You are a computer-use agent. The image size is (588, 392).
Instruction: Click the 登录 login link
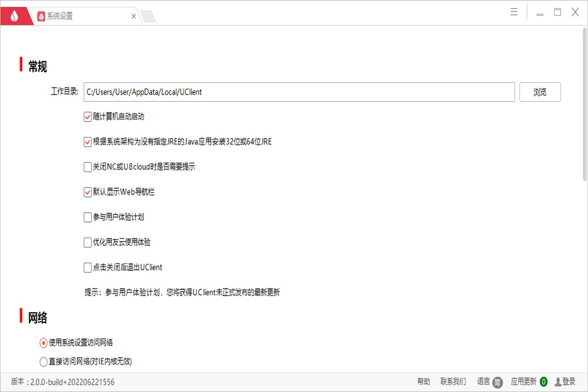569,381
